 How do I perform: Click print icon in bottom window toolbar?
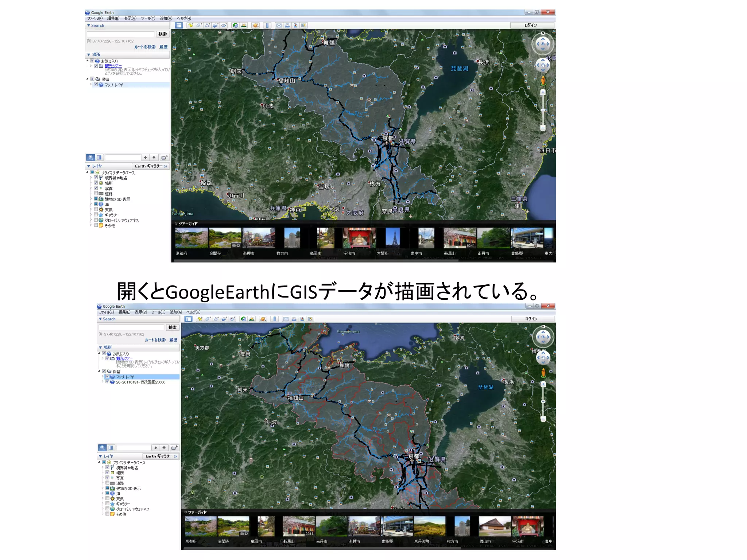[x=294, y=319]
